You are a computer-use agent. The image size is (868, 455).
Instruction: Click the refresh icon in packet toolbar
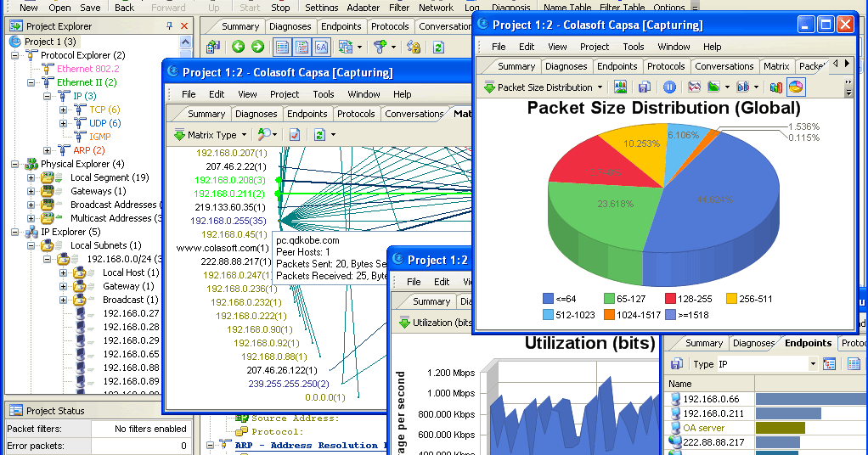438,47
